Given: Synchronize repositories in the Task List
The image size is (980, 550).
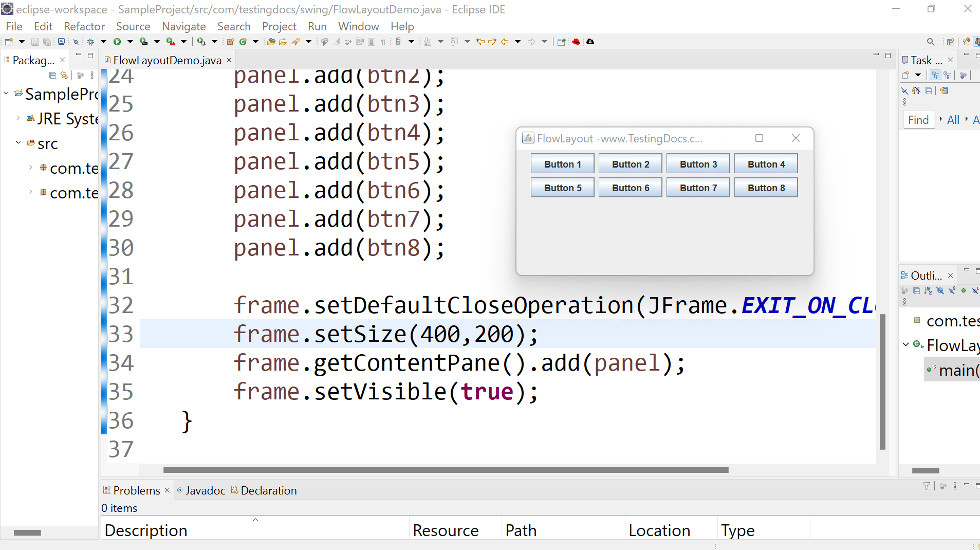Looking at the screenshot, I should (945, 90).
